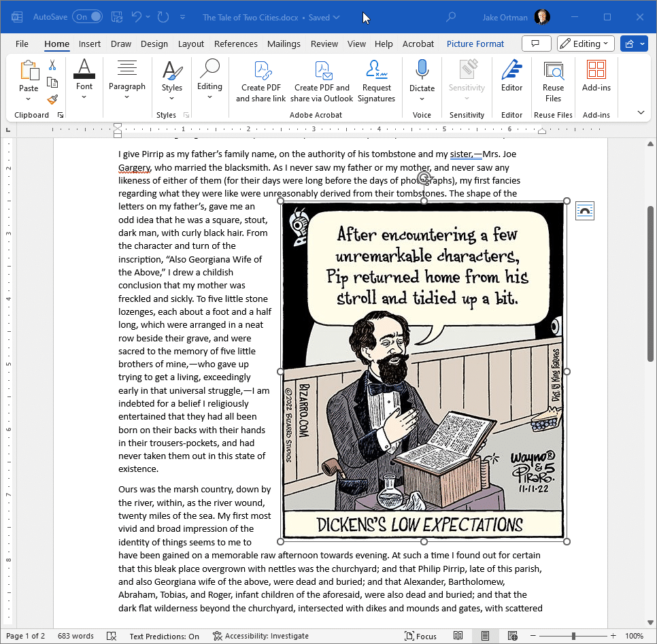
Task: Open the Editor proofing tool
Action: (511, 76)
